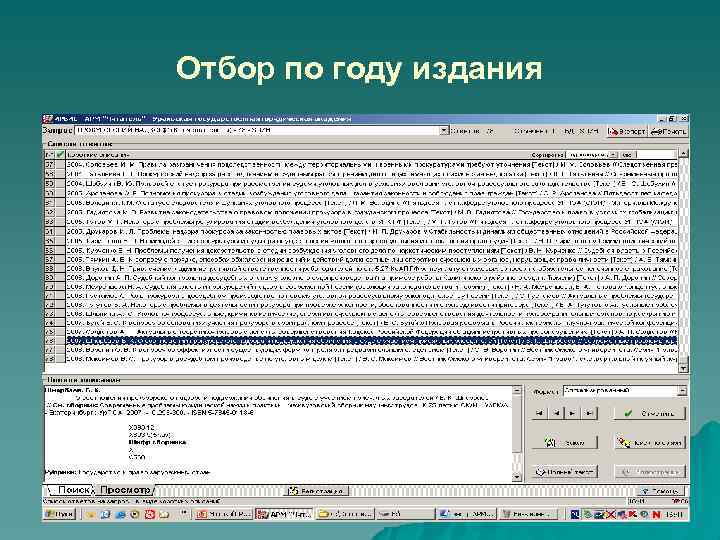
Task: Click the highlighted row numbered 76
Action: 360,340
